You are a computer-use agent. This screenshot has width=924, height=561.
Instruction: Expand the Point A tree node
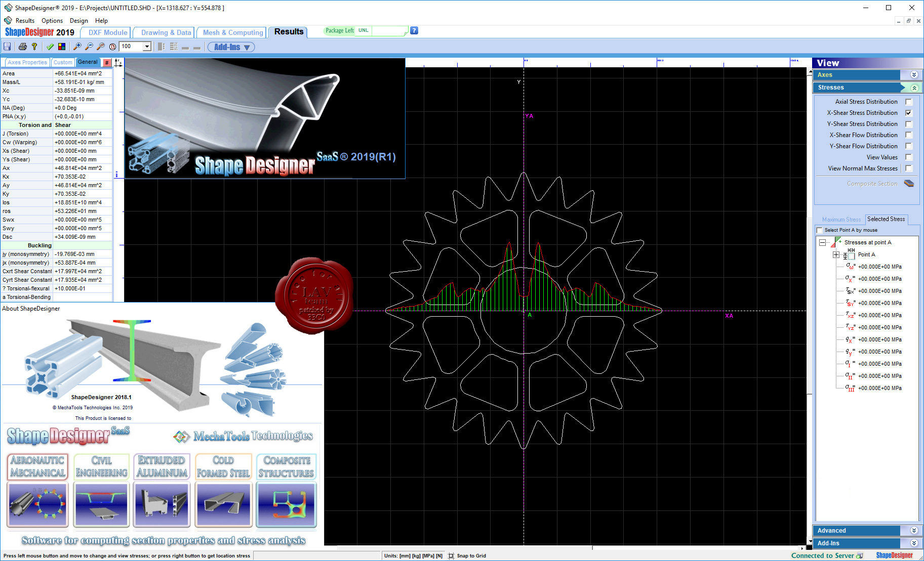coord(836,254)
